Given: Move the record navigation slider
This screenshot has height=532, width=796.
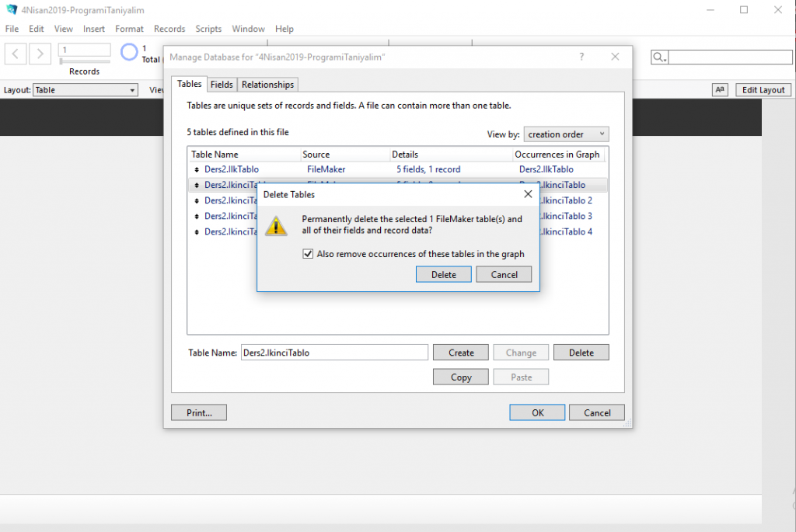Looking at the screenshot, I should coord(61,61).
